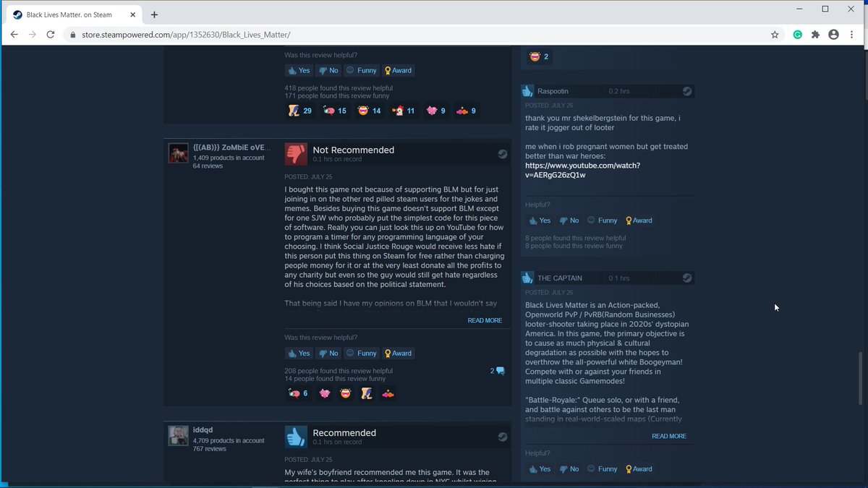The width and height of the screenshot is (868, 488).
Task: Give an Award to THE CAPTAIN's review
Action: 639,468
